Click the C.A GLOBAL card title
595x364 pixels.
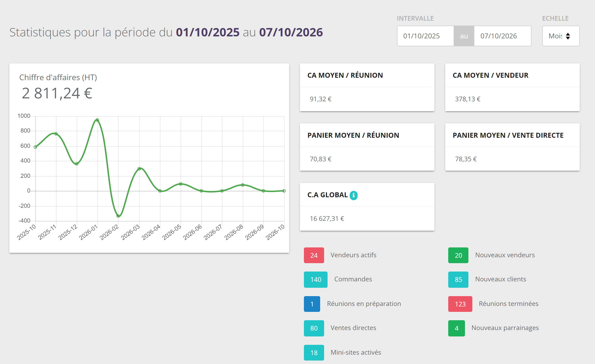pyautogui.click(x=327, y=195)
